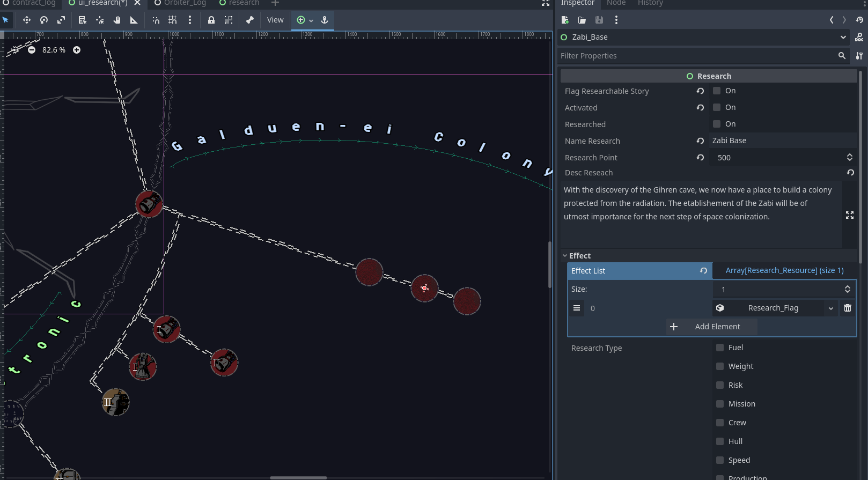The height and width of the screenshot is (480, 868).
Task: Save the currently edited resource
Action: pos(599,20)
